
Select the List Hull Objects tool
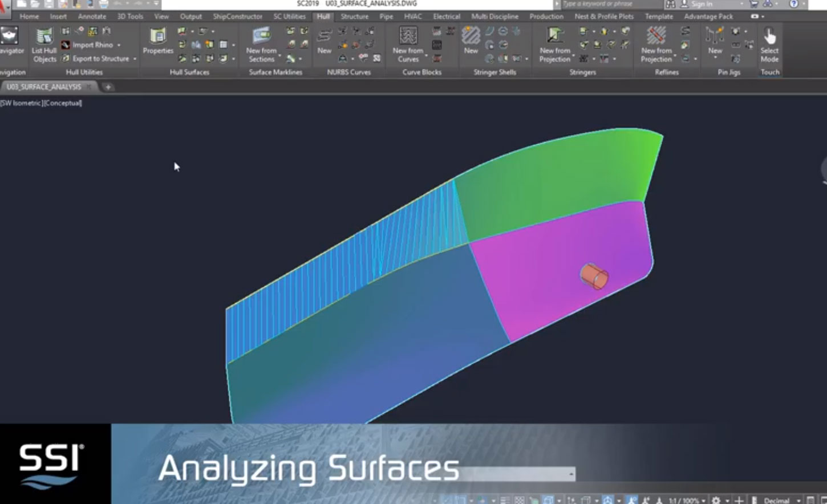click(43, 43)
